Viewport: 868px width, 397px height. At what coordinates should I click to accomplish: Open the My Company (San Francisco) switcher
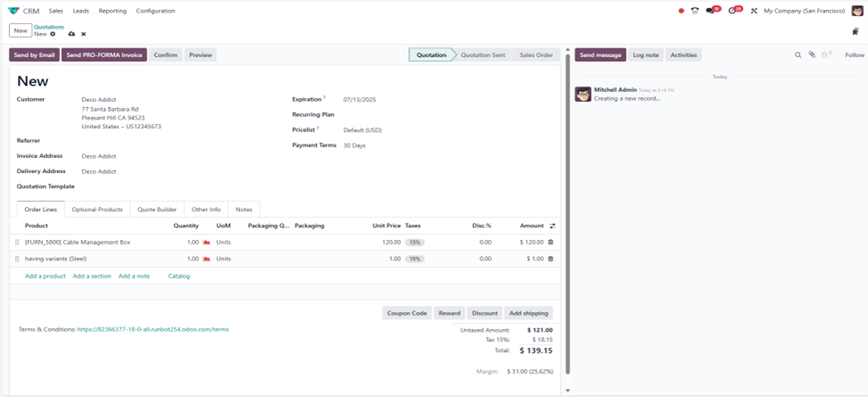[x=805, y=11]
